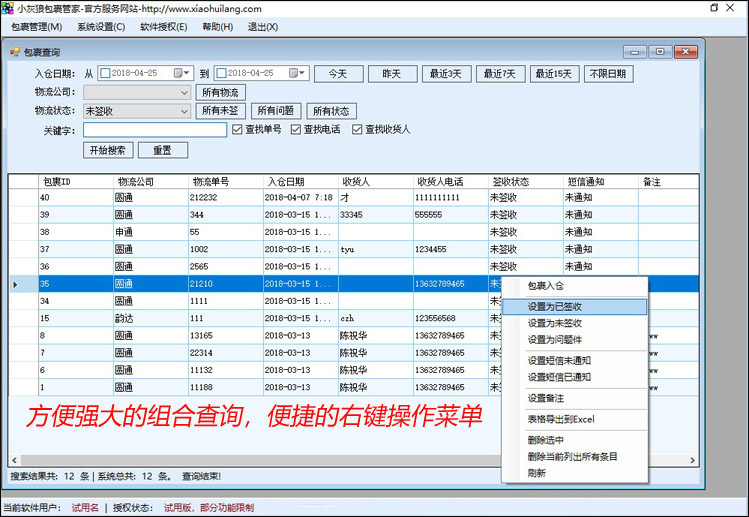Image resolution: width=749 pixels, height=517 pixels.
Task: Click the 最近15天 button
Action: [555, 74]
